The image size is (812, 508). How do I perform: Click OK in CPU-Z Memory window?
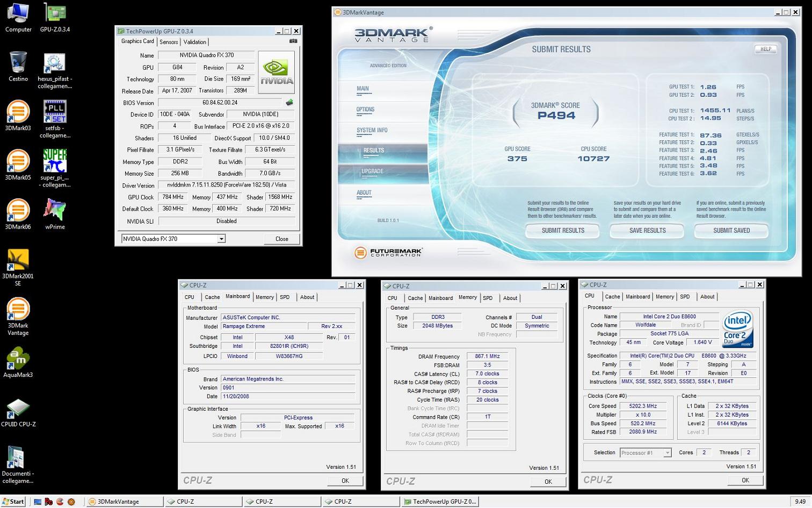[548, 482]
